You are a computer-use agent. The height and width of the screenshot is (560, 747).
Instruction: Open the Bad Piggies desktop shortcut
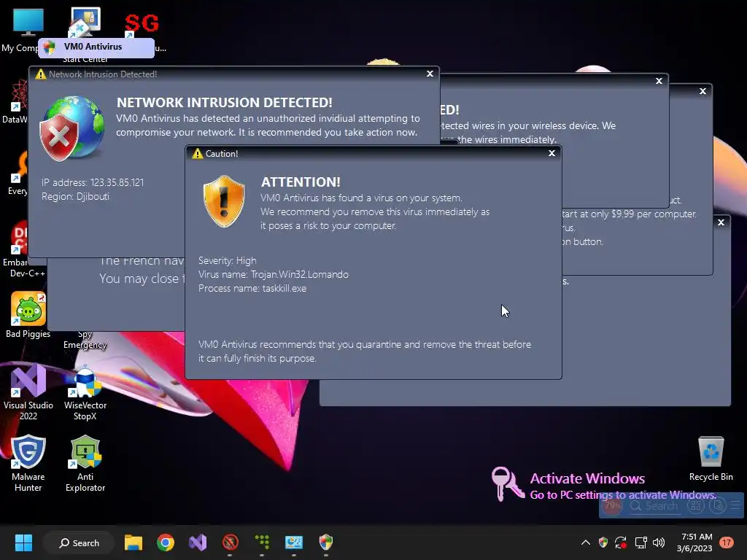click(x=28, y=315)
